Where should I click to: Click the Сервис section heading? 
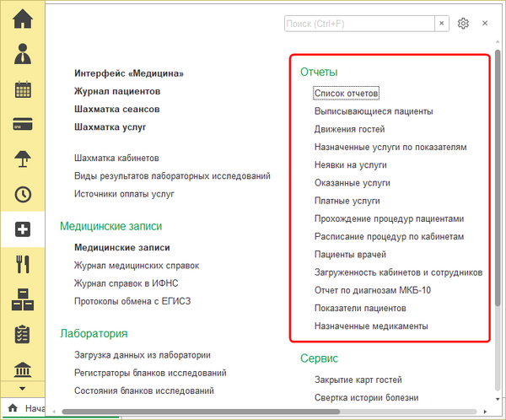pos(319,358)
